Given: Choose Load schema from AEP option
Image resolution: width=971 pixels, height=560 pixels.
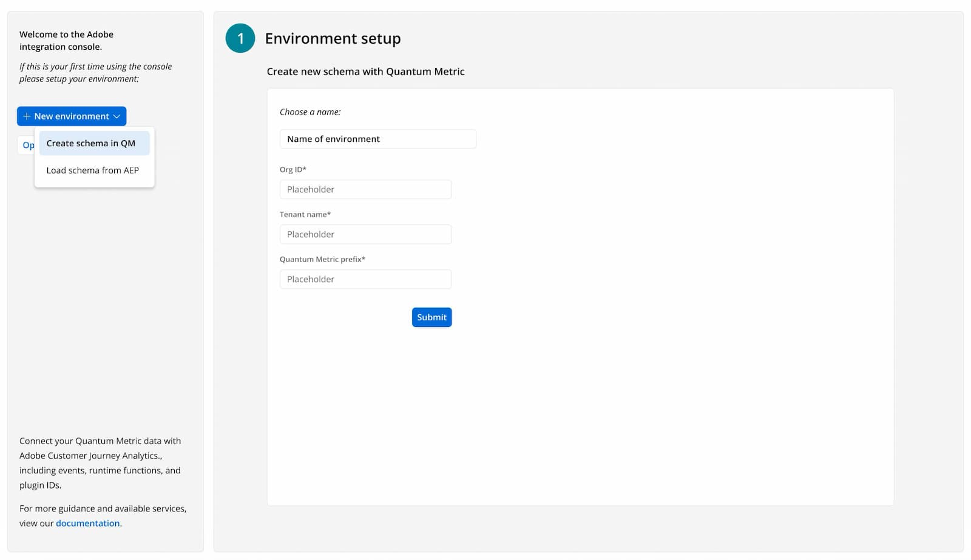Looking at the screenshot, I should pyautogui.click(x=95, y=170).
